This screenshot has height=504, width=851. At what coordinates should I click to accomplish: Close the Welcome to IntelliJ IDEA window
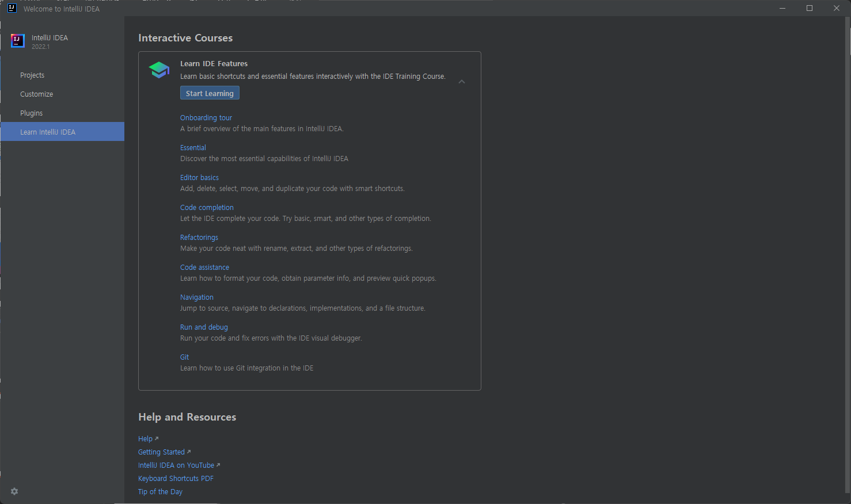837,8
